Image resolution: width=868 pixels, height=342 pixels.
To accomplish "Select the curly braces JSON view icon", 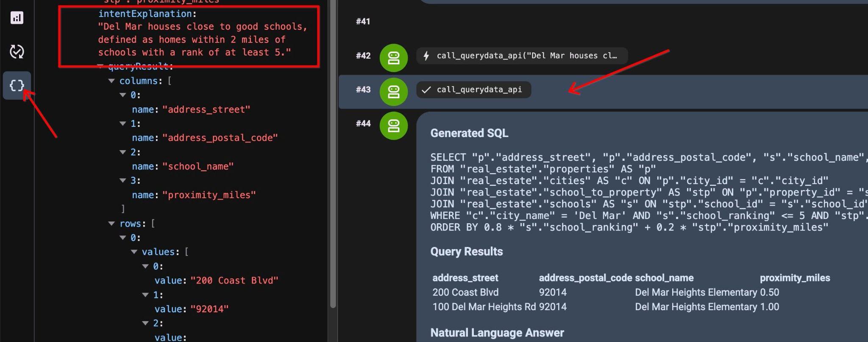I will (17, 85).
